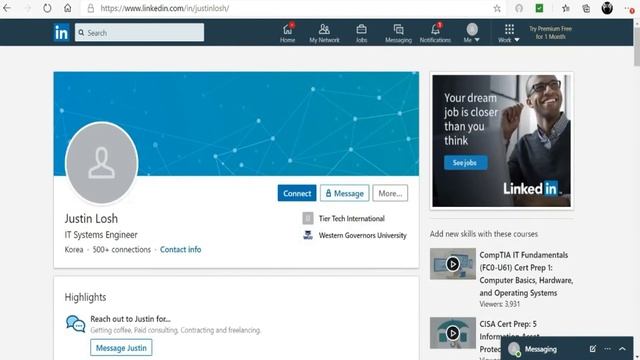This screenshot has height=360, width=640.
Task: Click the locked Message button
Action: (344, 193)
